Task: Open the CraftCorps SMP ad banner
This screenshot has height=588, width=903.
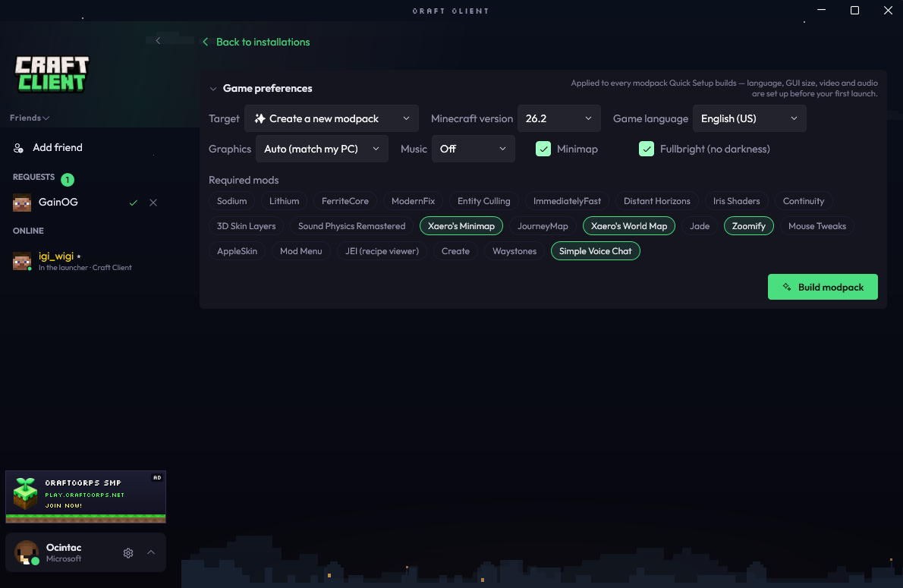Action: click(x=86, y=496)
